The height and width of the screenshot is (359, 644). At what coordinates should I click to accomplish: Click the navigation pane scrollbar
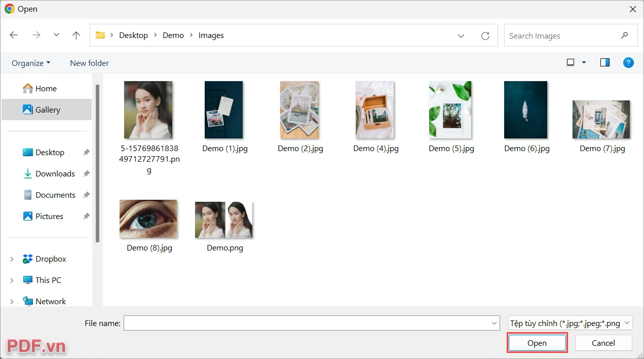coord(97,163)
